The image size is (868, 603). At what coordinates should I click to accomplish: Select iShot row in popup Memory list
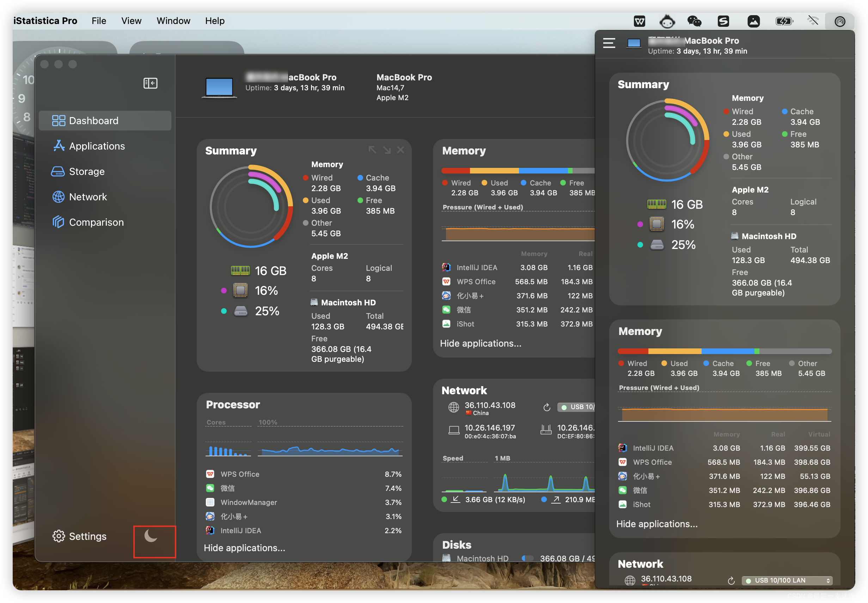(x=725, y=504)
